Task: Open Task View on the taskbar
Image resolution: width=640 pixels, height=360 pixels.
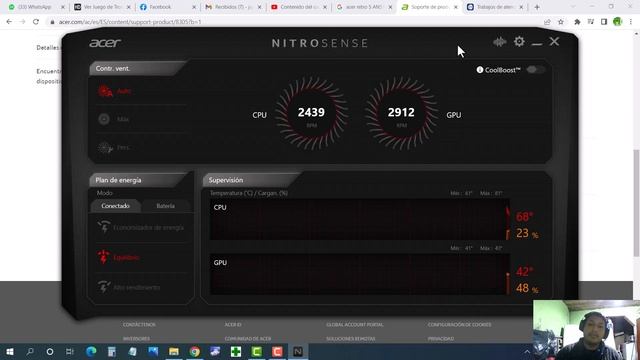Action: pyautogui.click(x=70, y=351)
